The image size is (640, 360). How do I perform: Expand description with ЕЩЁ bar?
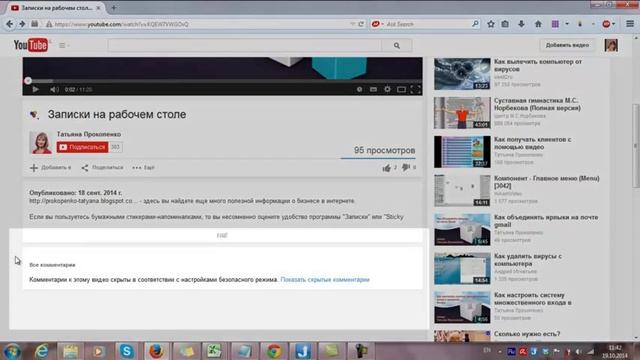tap(222, 235)
